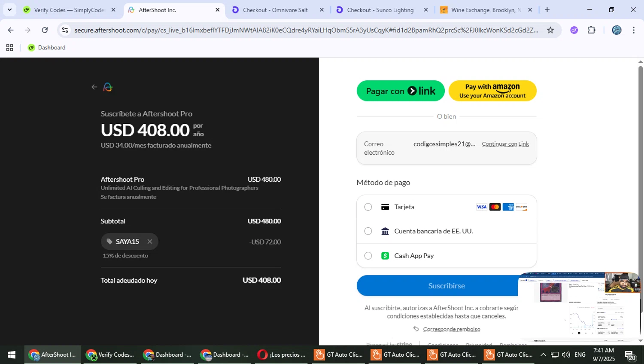Click the SAYA15 coupon tag icon
Screen dimensions: 644x364
[109, 242]
